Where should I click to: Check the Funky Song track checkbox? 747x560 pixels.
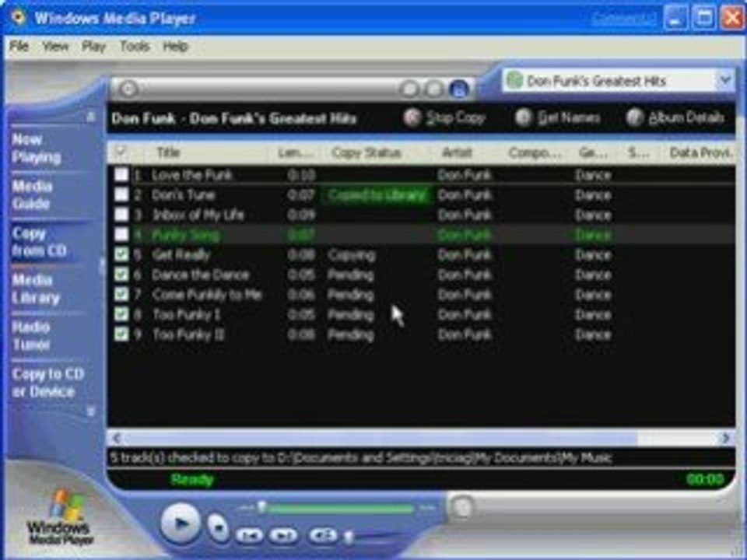tap(121, 235)
